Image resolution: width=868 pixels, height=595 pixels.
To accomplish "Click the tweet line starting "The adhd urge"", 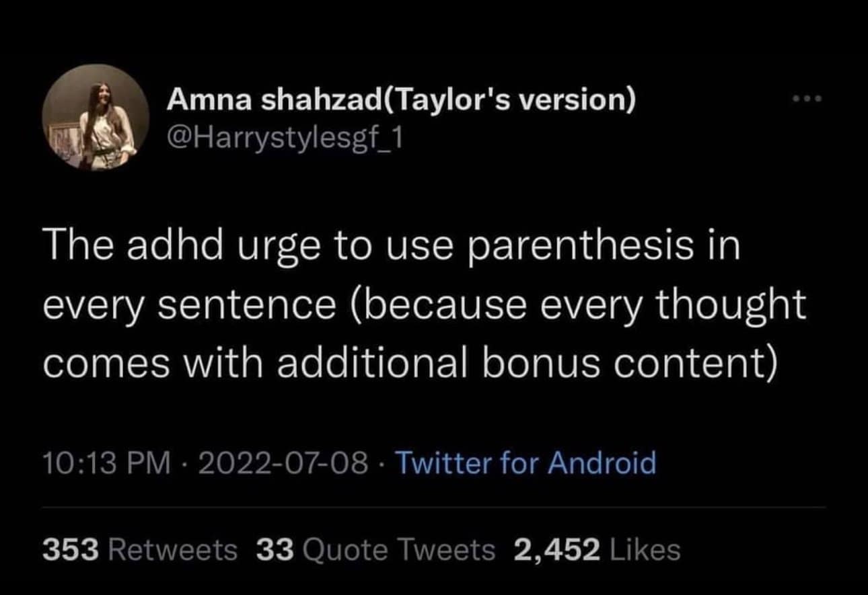I will click(392, 246).
